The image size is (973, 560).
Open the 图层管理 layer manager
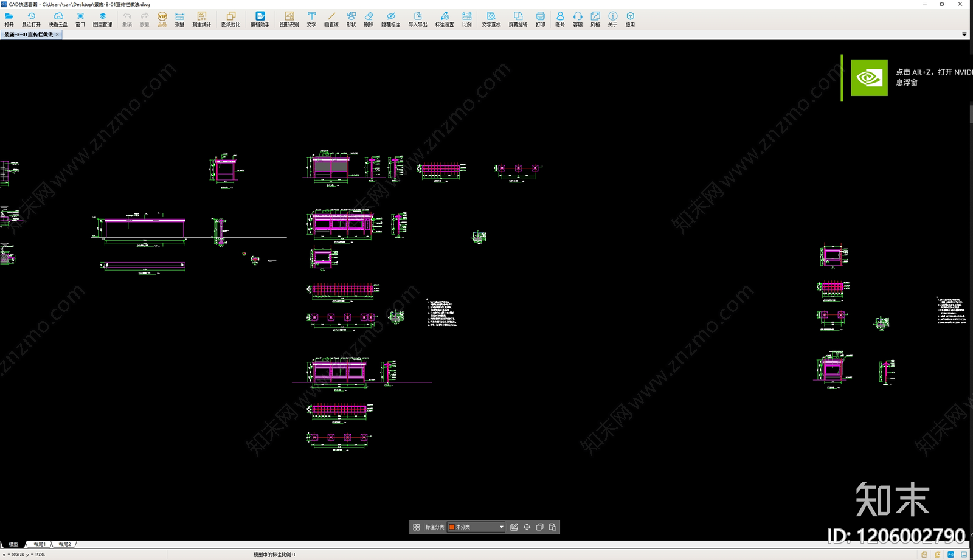click(102, 19)
